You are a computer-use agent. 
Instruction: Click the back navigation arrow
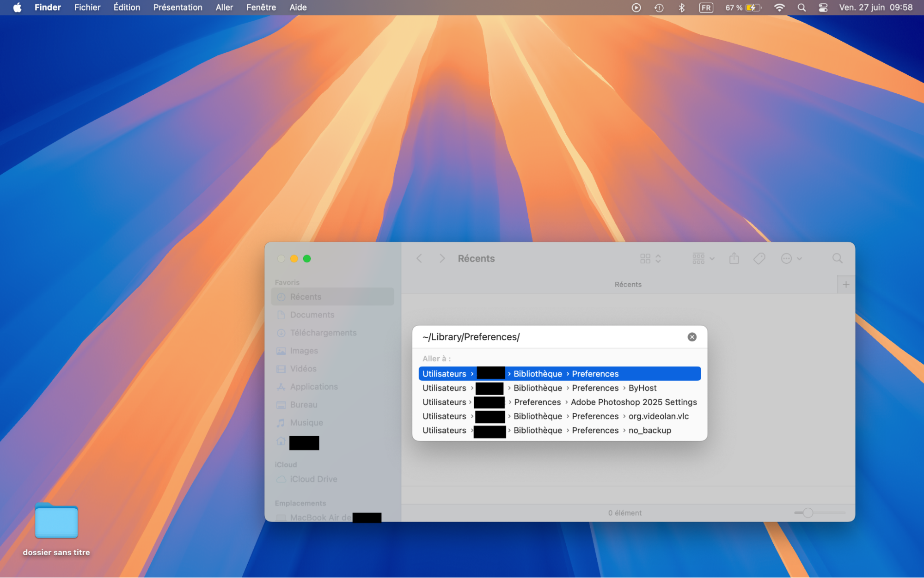pos(419,258)
